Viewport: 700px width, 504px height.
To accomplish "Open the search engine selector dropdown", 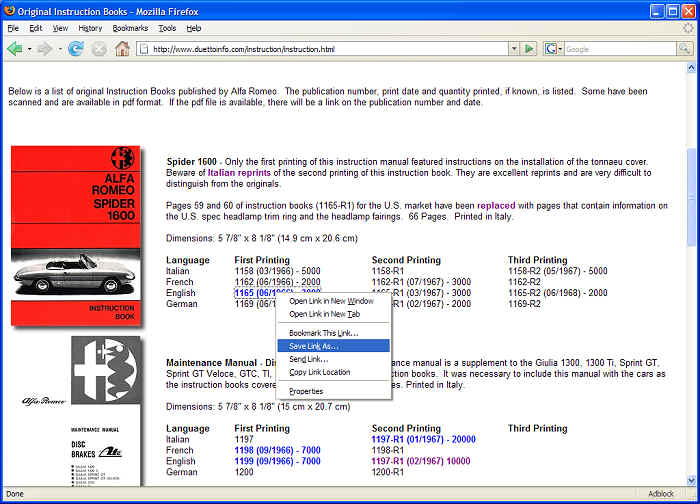I will point(554,49).
